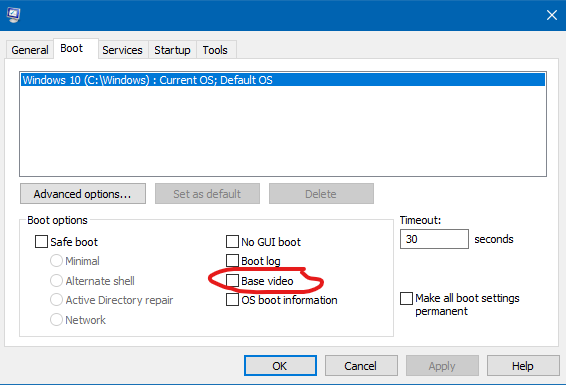Click the Timeout seconds input field
Screen dimensions: 566x385
click(x=434, y=239)
